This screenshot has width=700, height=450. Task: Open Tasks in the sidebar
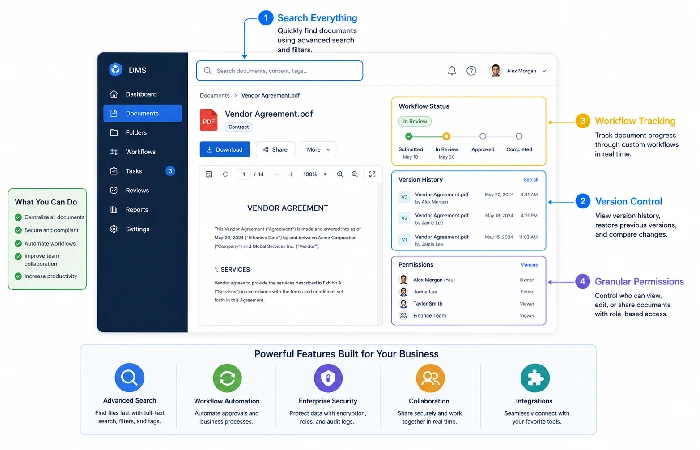(142, 171)
